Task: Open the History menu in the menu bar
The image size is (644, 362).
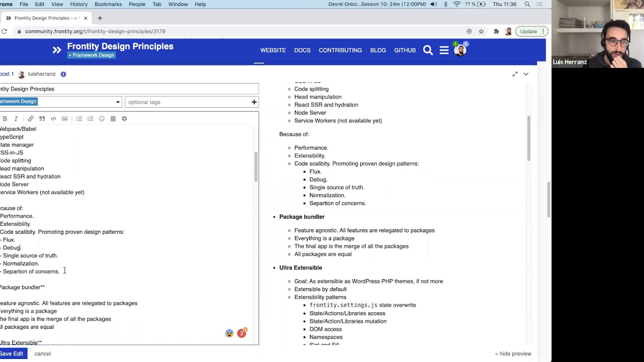Action: [x=78, y=4]
